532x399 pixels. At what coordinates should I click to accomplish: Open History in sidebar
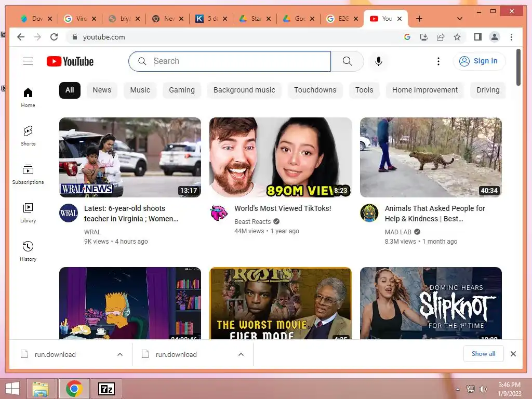(x=28, y=251)
